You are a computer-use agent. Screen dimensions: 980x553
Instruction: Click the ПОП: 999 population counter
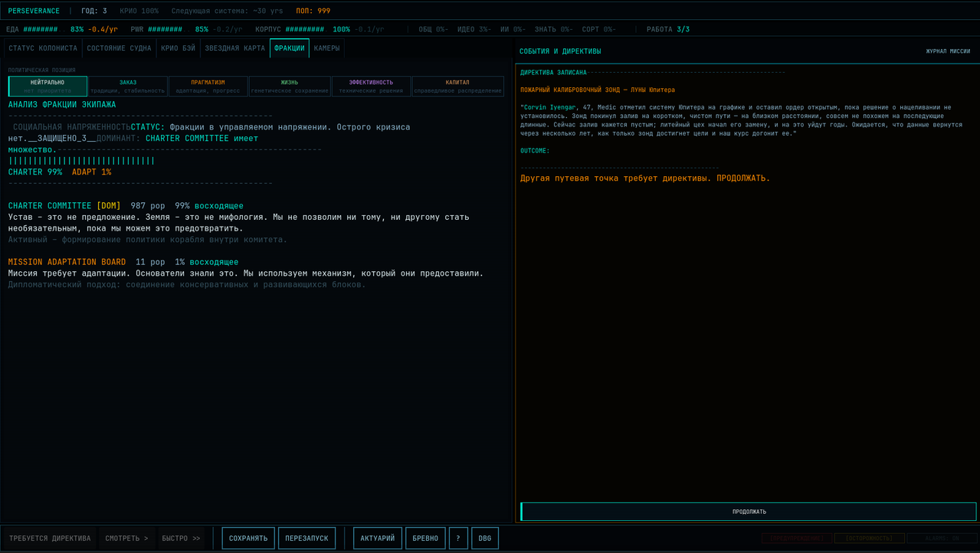pyautogui.click(x=313, y=11)
